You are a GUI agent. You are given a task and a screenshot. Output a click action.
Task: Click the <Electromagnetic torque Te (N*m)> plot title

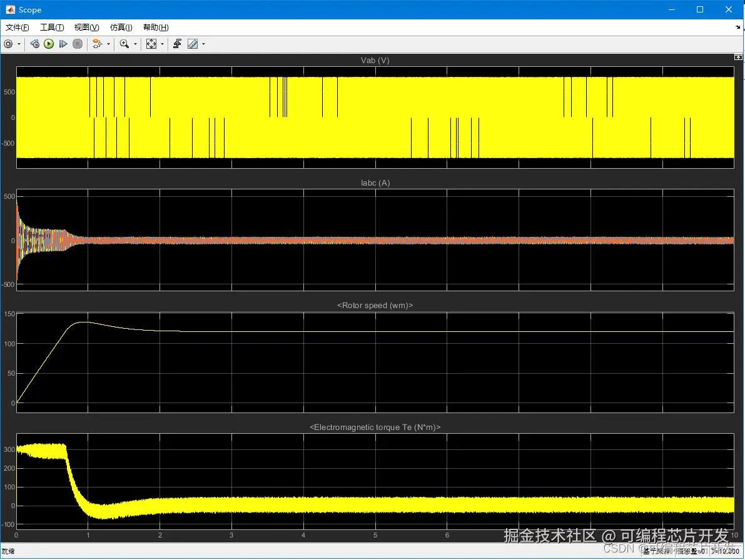[375, 427]
